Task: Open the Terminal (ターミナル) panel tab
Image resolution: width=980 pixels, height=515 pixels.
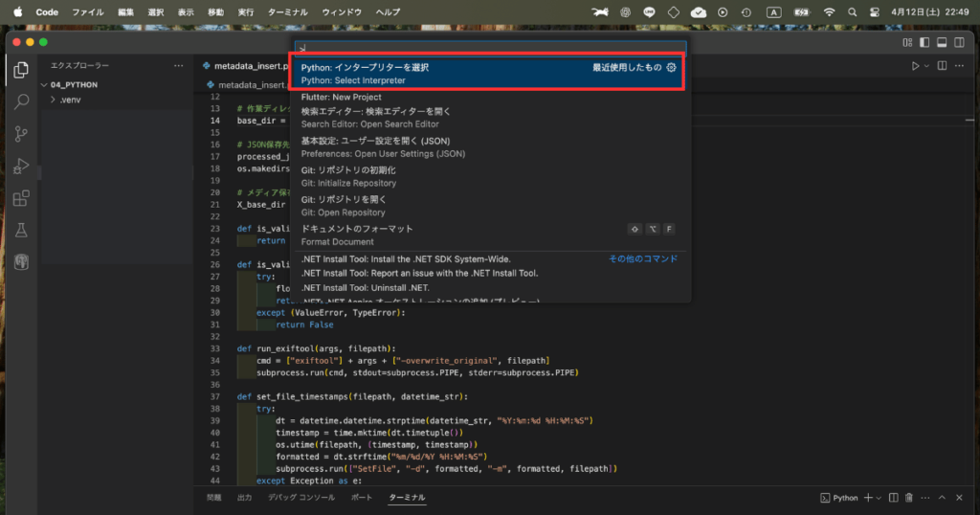Action: pyautogui.click(x=407, y=498)
